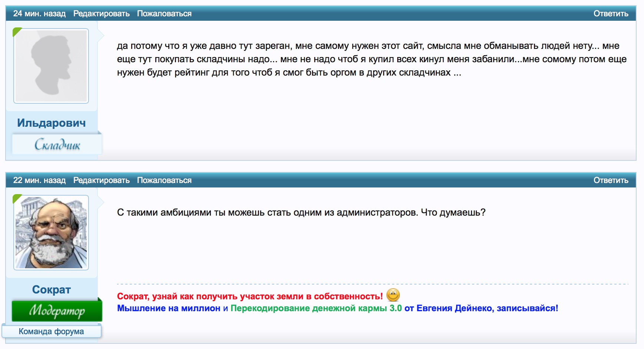Viewport: 644px width, 349px height.
Task: Edit Ильдарович's post via Редактировать
Action: [x=101, y=14]
